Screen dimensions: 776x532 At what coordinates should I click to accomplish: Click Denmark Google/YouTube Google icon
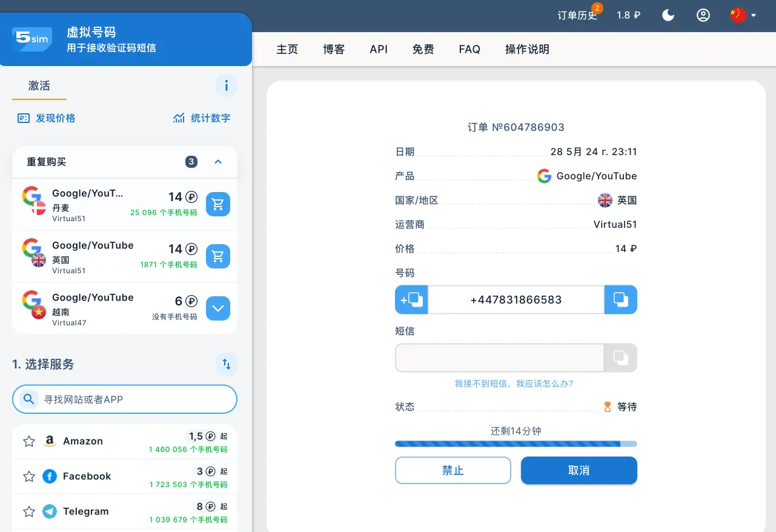32,196
